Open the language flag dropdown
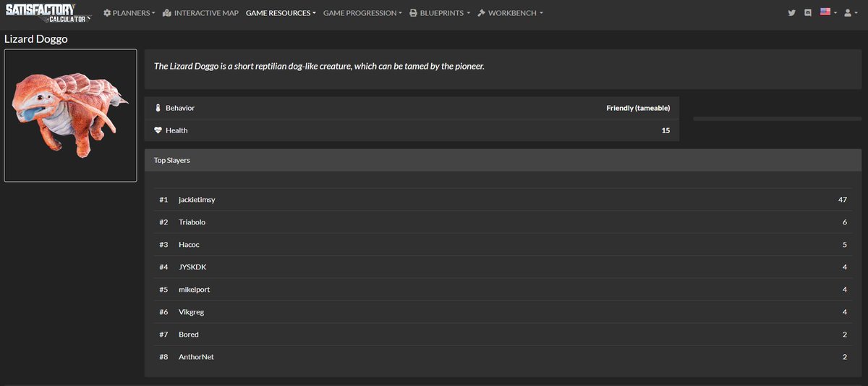Viewport: 868px width, 386px height. coord(828,13)
